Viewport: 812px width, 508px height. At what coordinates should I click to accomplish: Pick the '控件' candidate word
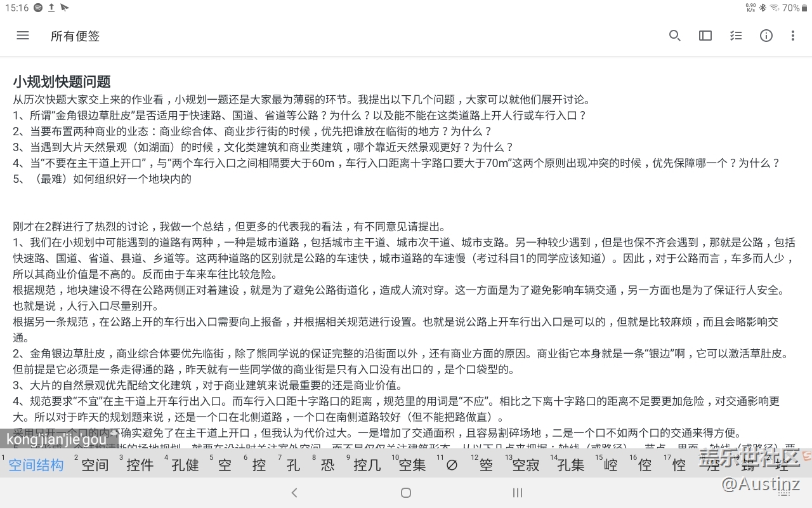pyautogui.click(x=140, y=465)
